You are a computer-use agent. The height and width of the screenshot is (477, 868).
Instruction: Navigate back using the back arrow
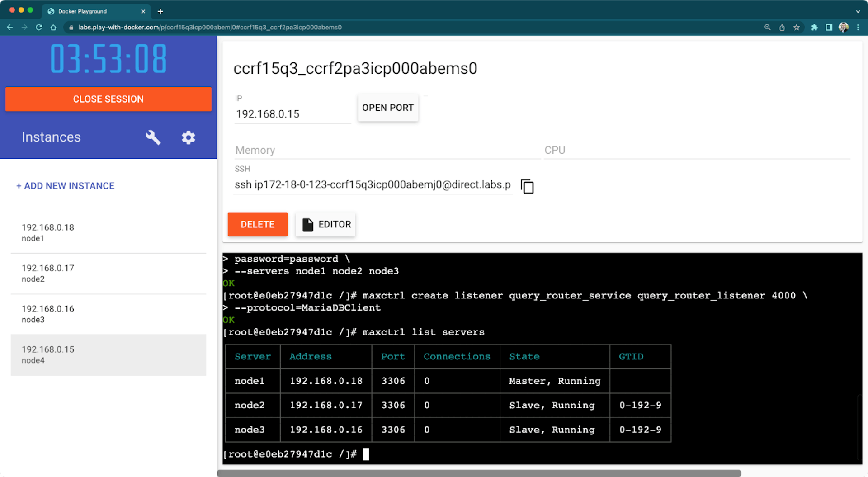pos(9,27)
